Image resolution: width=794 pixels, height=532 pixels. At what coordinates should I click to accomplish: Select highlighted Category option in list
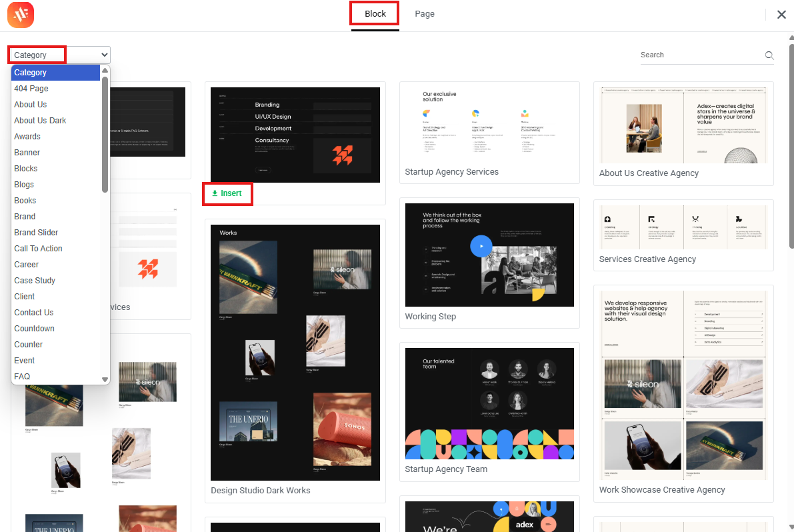click(56, 73)
